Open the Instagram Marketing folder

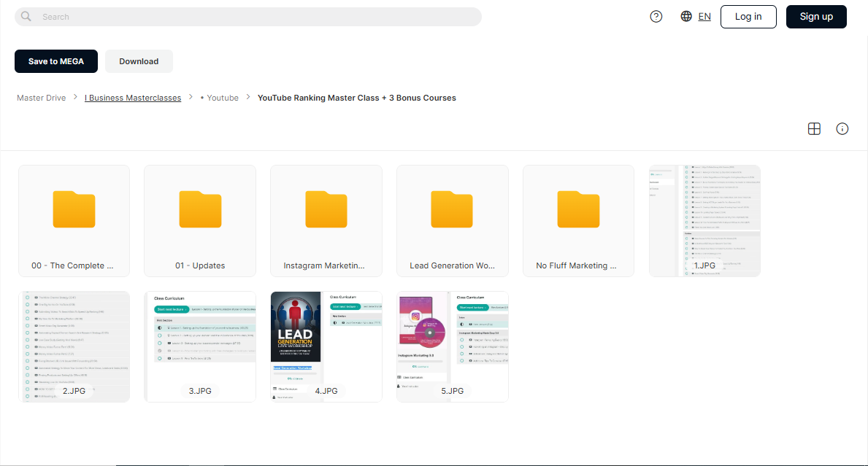[x=326, y=220]
